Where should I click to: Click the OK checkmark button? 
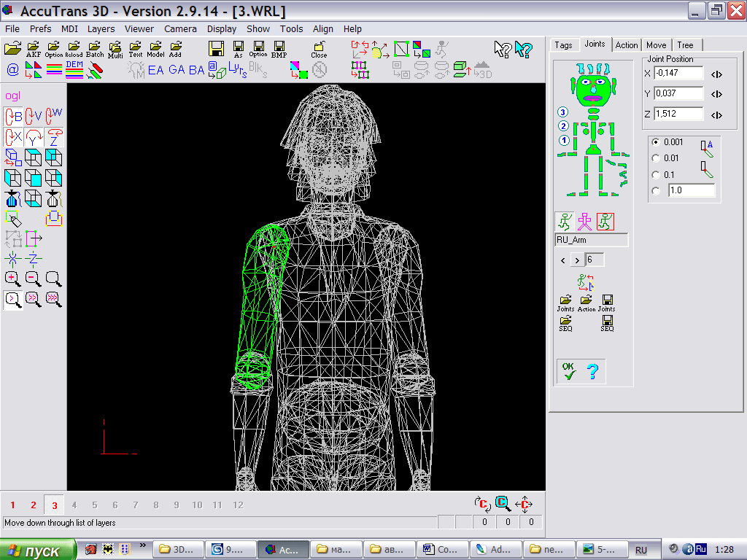(568, 371)
